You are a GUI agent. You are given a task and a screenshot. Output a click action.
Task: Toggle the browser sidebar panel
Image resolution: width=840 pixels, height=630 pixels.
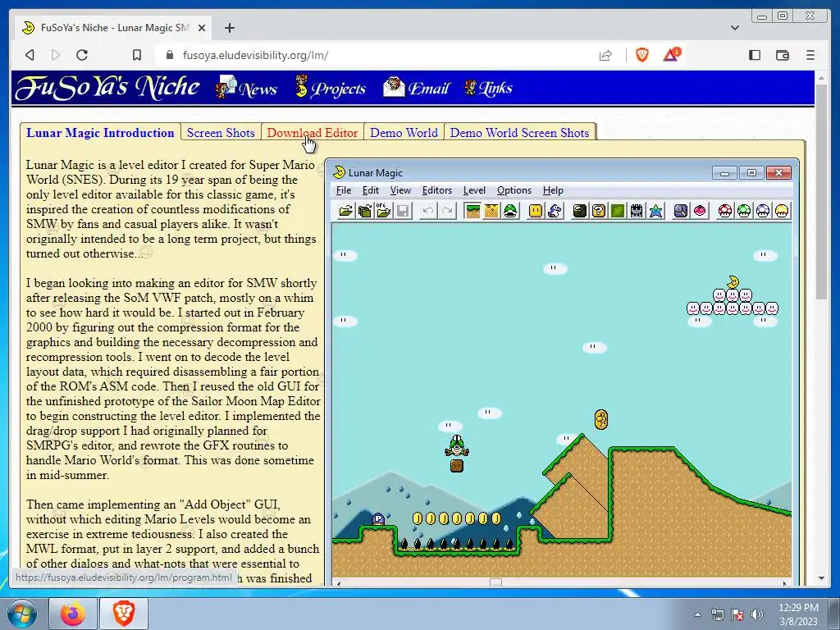pos(755,55)
